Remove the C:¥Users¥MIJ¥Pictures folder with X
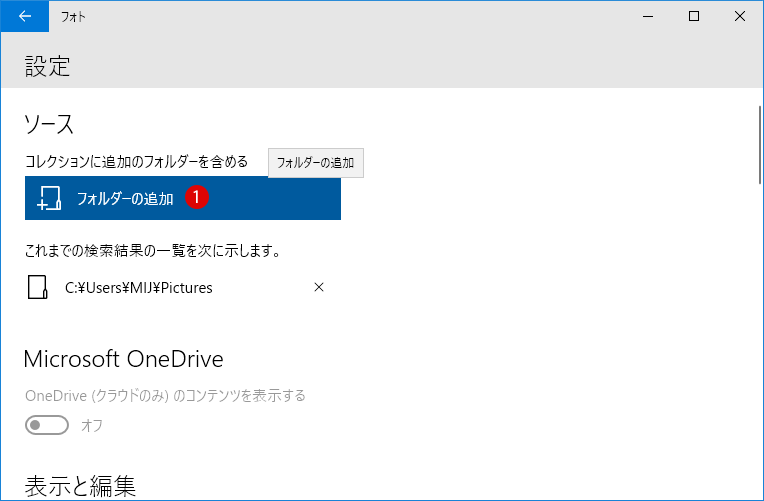Image resolution: width=764 pixels, height=501 pixels. pyautogui.click(x=319, y=287)
